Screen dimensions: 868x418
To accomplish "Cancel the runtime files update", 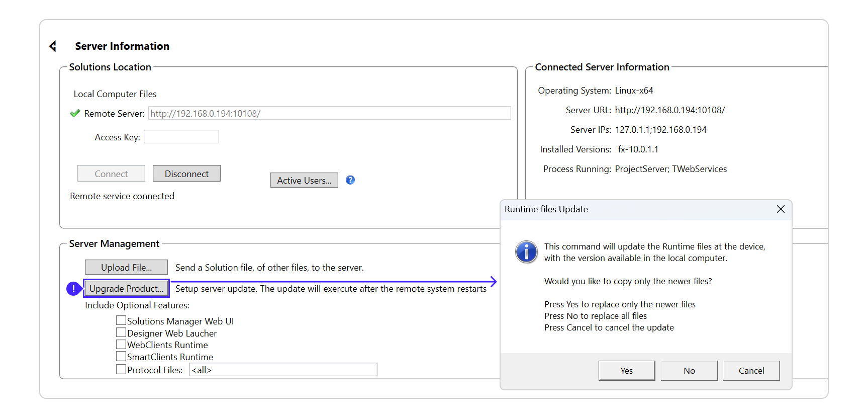I will click(751, 371).
